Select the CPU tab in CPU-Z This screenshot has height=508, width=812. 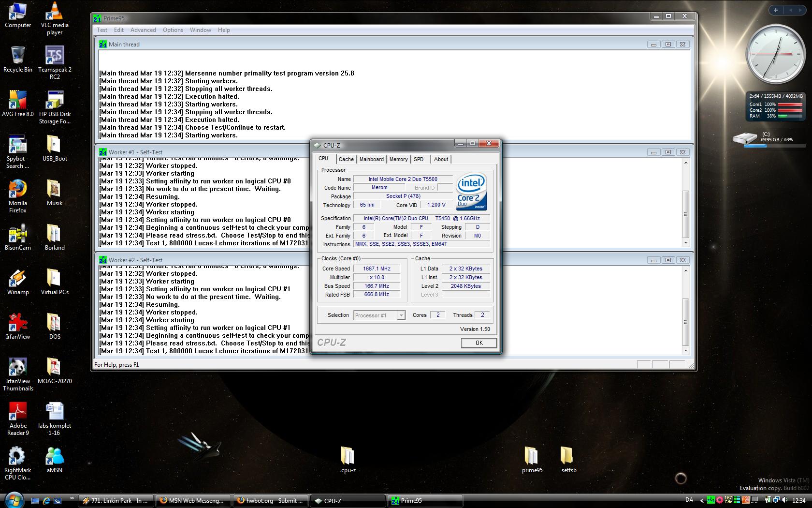pos(323,158)
